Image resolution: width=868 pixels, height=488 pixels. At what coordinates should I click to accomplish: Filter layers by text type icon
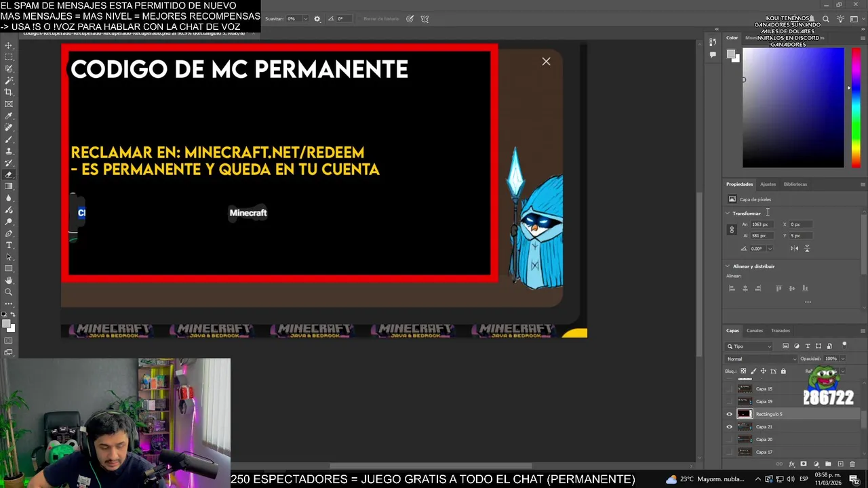[807, 346]
